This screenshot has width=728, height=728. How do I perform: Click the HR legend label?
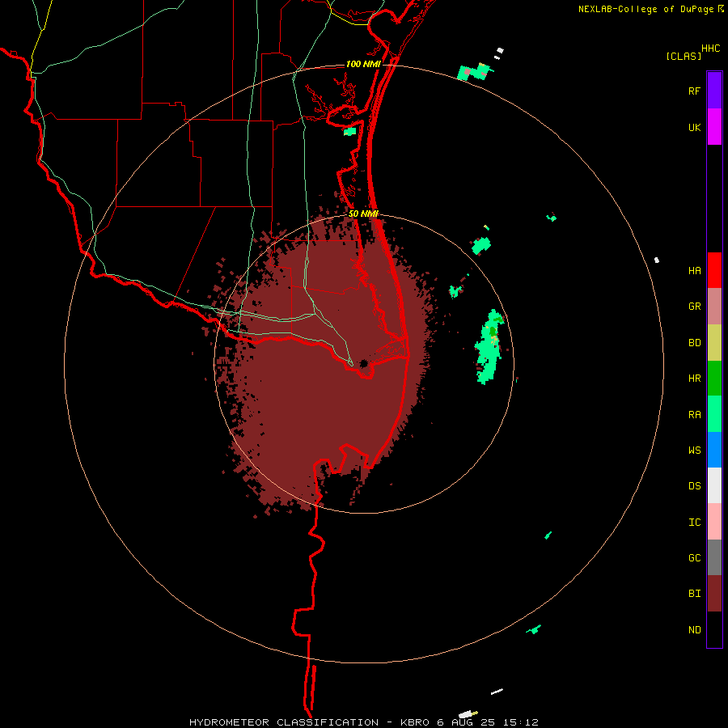694,379
